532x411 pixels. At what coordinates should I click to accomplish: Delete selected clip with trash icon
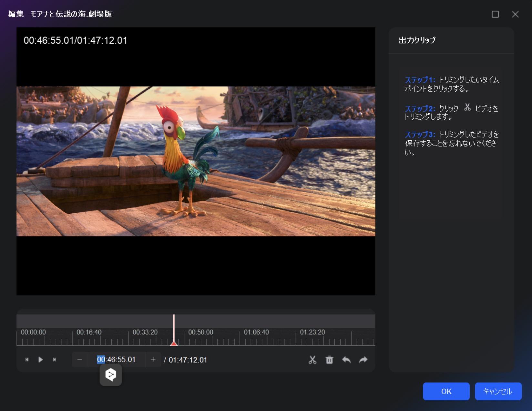pos(329,360)
